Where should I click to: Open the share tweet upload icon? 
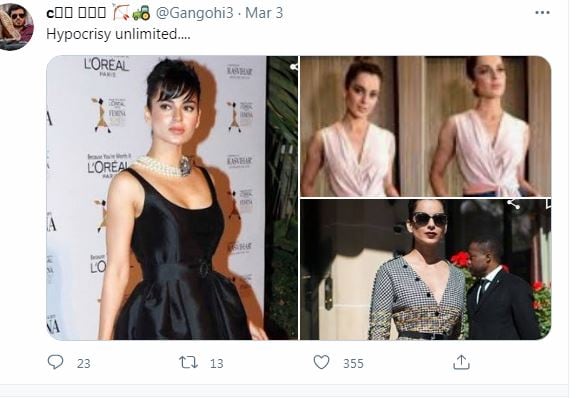point(461,362)
